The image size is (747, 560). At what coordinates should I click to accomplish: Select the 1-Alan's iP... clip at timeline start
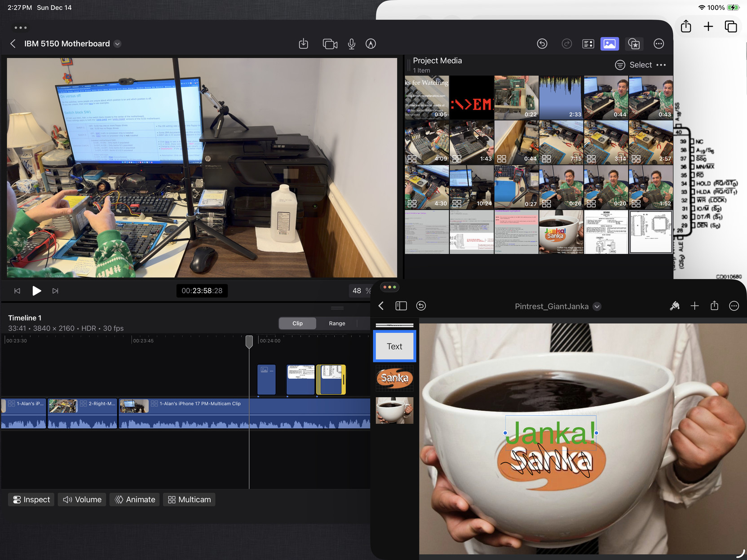click(24, 414)
